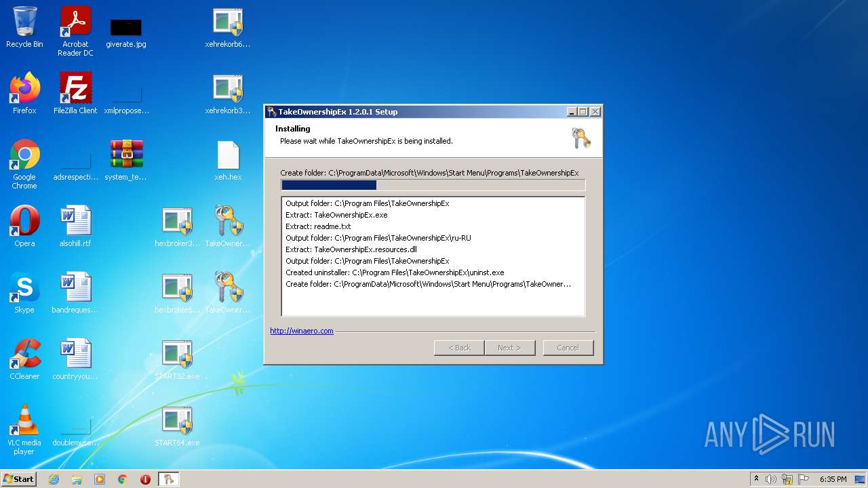Select TakeOwner icon beside hexbroker6
Screen dimensions: 868x488
tap(228, 293)
